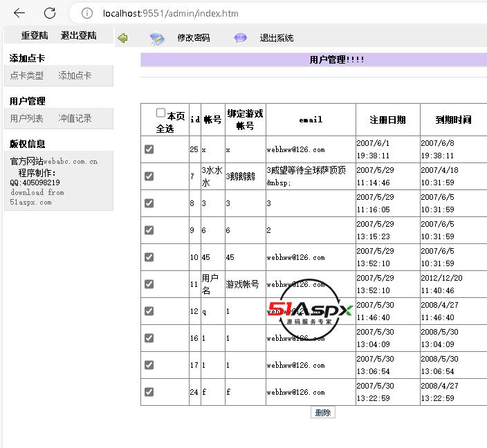Toggle checkbox for row id 24
The height and width of the screenshot is (448, 487).
(149, 392)
